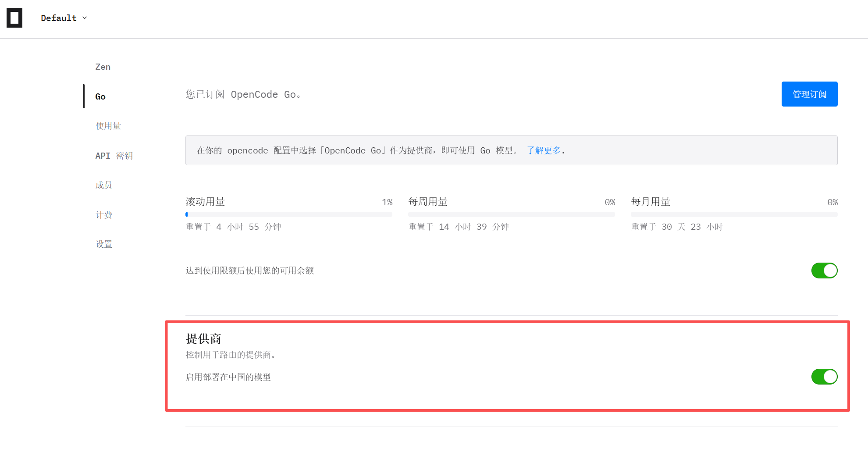Select the Go sidebar item

(100, 96)
